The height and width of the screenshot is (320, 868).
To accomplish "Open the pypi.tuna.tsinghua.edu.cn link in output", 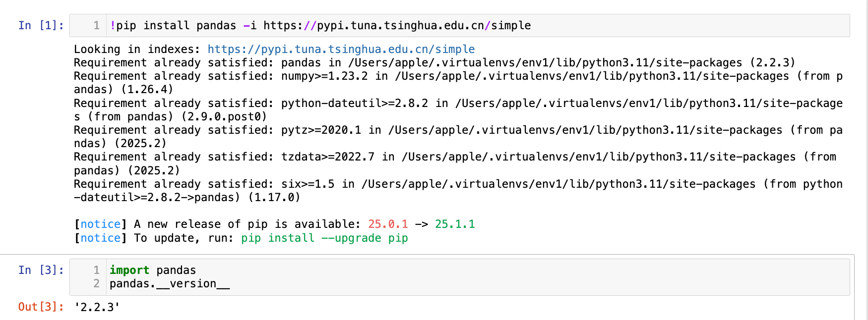I will 341,49.
